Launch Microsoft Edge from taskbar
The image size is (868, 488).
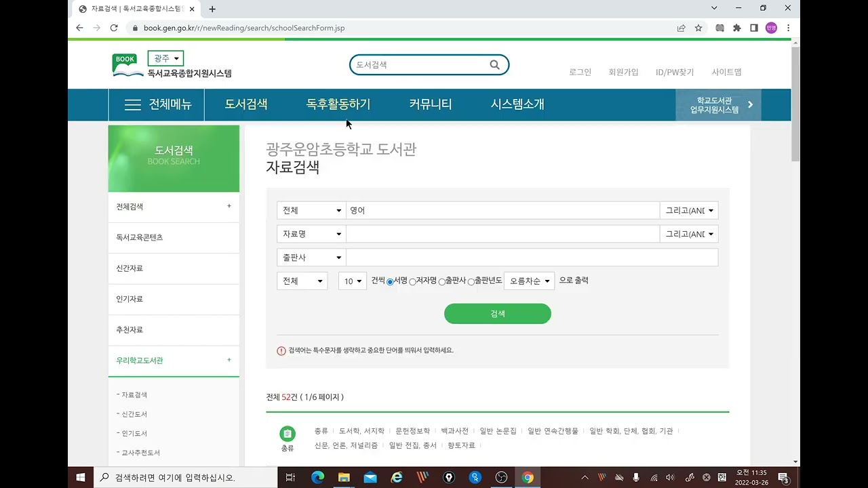point(317,477)
